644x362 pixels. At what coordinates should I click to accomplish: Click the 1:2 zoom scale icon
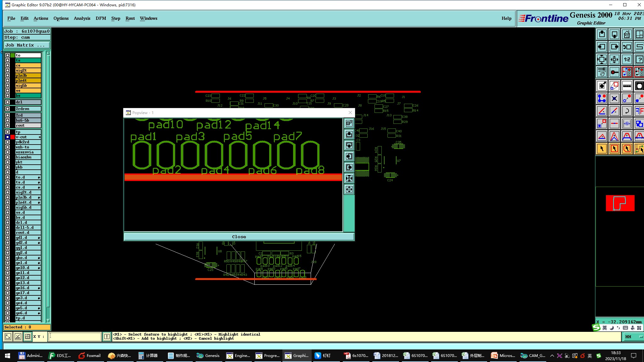(627, 59)
